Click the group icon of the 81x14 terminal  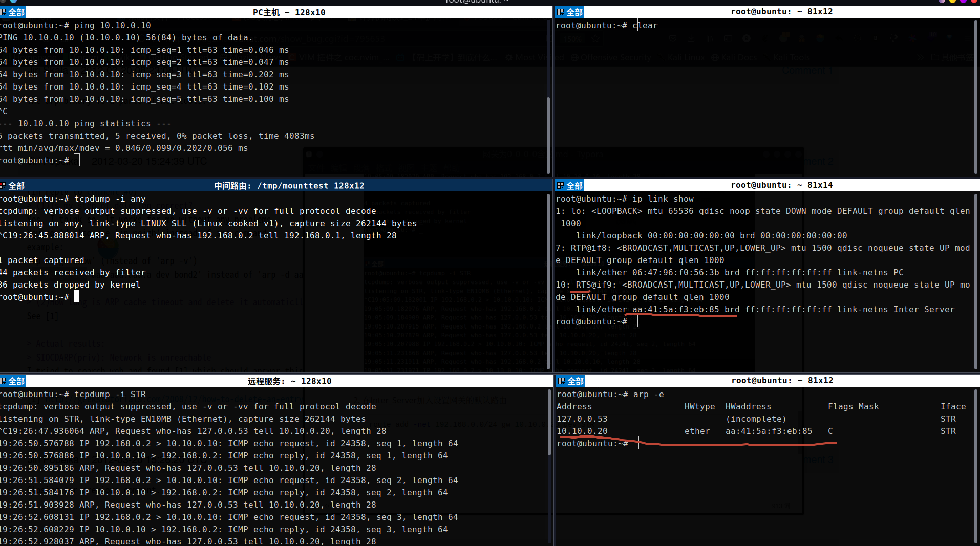(561, 186)
